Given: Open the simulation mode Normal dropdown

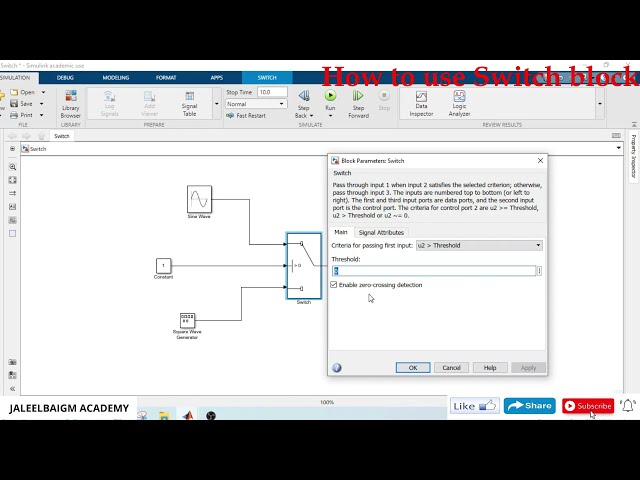Looking at the screenshot, I should point(256,104).
